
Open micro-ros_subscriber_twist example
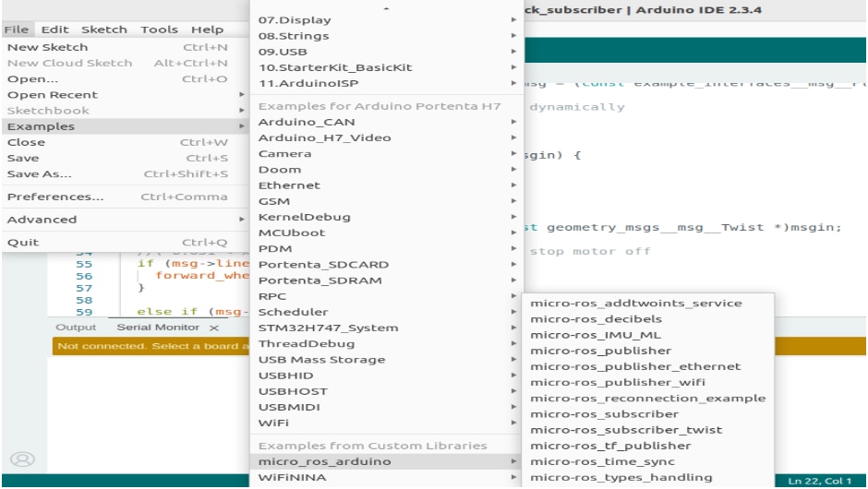(647, 430)
